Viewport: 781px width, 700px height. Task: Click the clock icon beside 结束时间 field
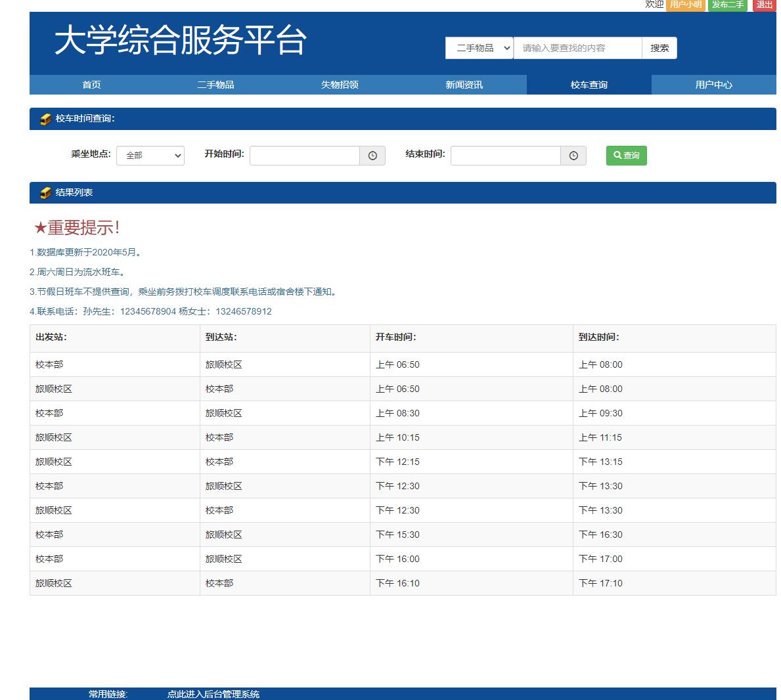(x=573, y=156)
